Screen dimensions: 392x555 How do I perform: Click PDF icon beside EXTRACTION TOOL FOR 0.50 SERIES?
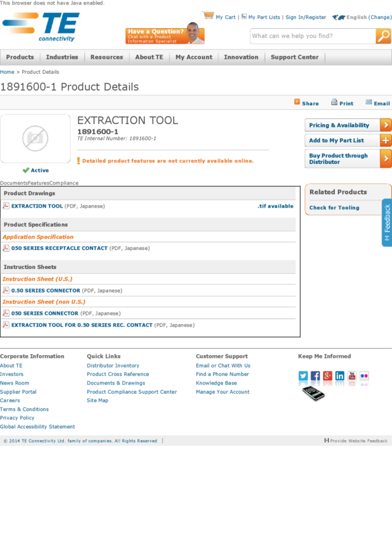tap(6, 325)
